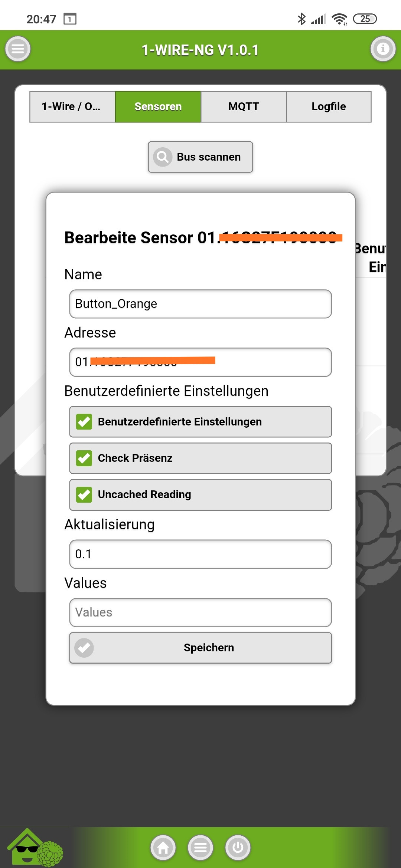
Task: Tap the Wi-Fi status bar icon
Action: [x=339, y=19]
